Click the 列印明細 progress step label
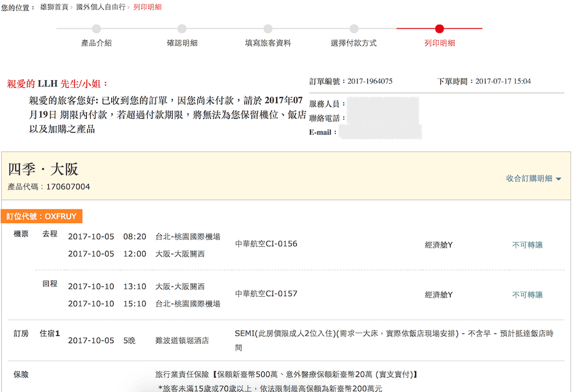574x392 pixels. 439,41
